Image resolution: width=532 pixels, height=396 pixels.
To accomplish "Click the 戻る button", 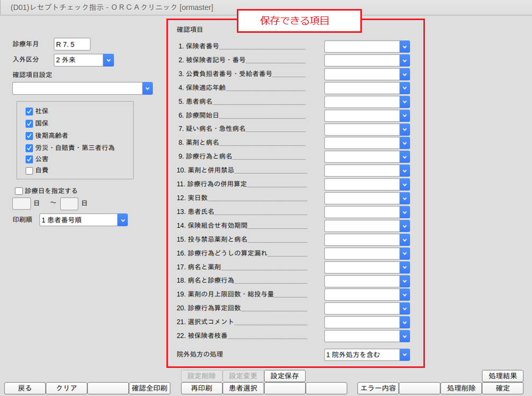I will [x=25, y=389].
